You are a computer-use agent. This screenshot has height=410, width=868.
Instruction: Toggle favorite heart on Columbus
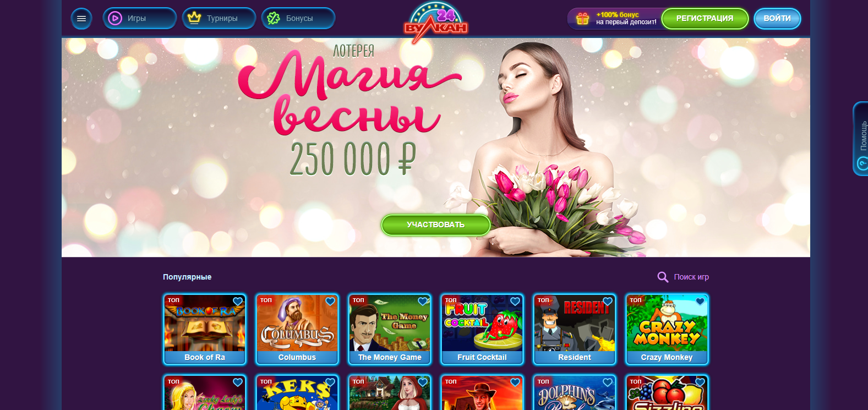click(x=330, y=301)
